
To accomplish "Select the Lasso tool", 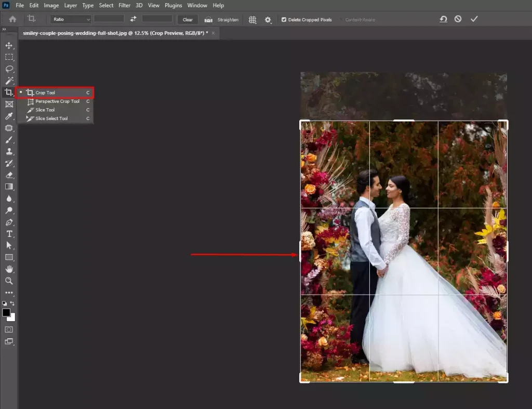I will tap(9, 69).
